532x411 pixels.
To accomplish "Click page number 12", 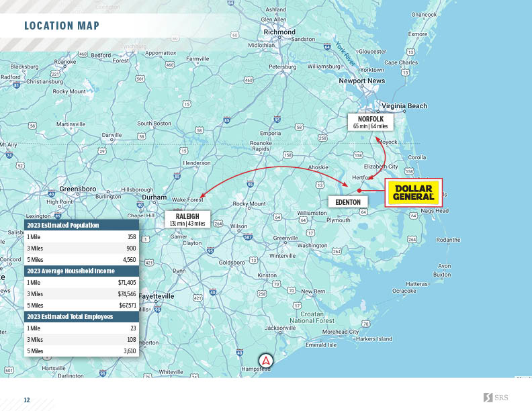I will [x=27, y=400].
